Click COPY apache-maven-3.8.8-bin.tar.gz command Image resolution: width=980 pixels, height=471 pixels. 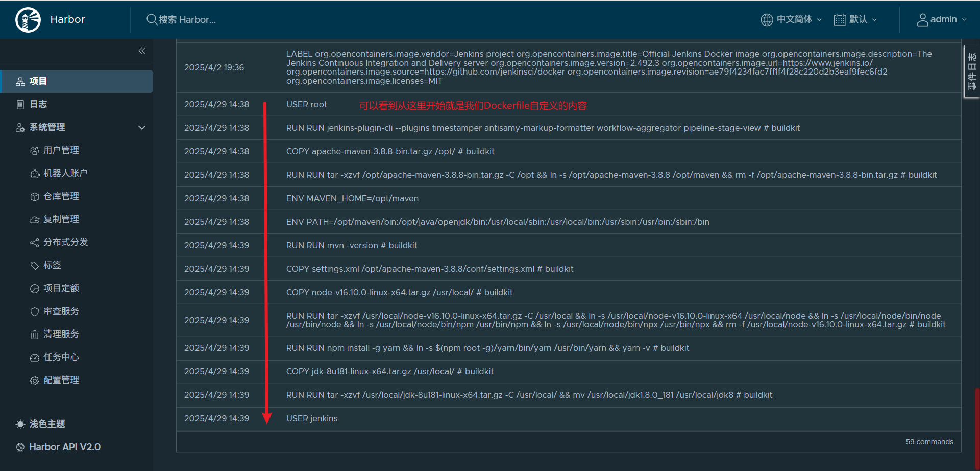coord(390,151)
